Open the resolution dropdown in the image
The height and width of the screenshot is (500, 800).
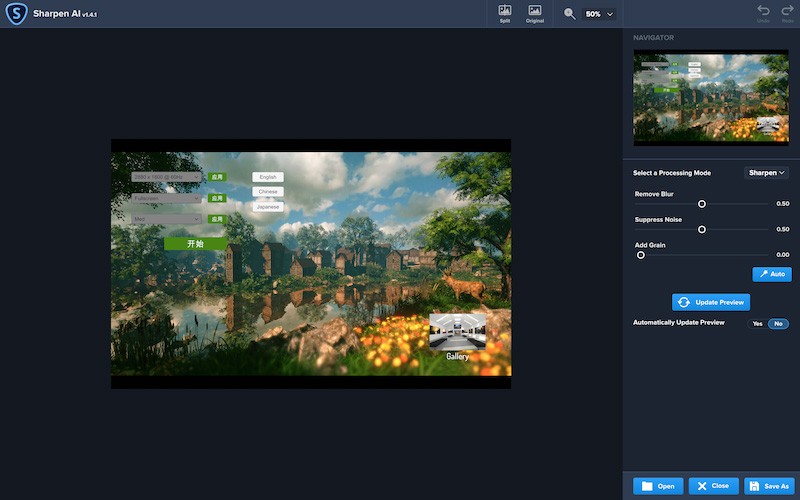[166, 177]
